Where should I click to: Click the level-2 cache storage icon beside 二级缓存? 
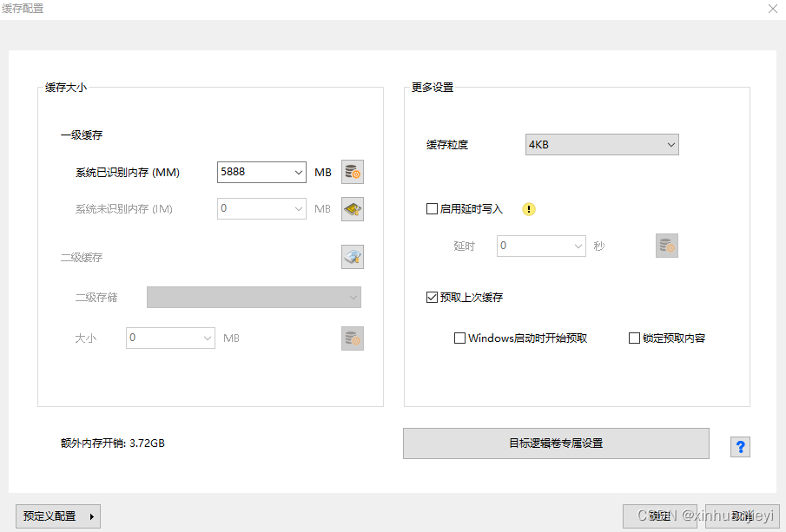353,257
